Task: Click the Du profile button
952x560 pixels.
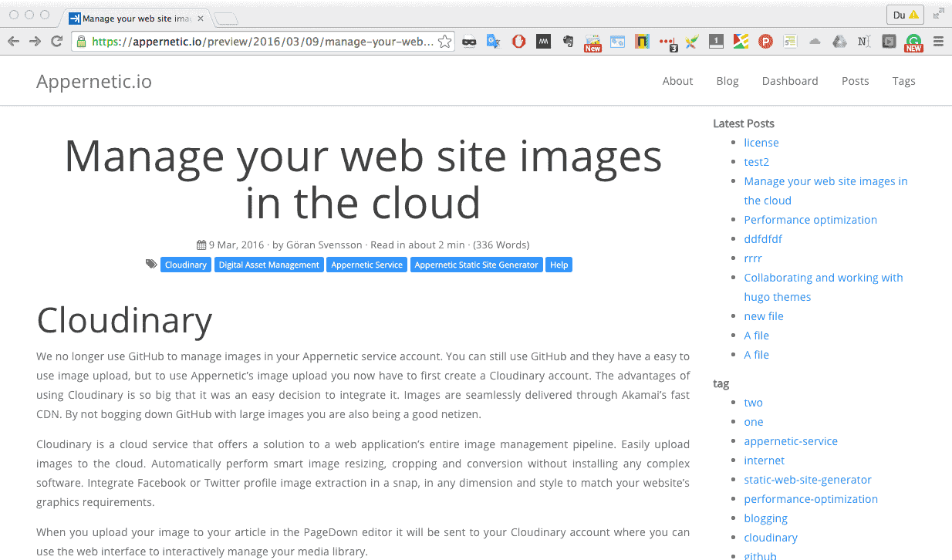Action: (x=906, y=15)
